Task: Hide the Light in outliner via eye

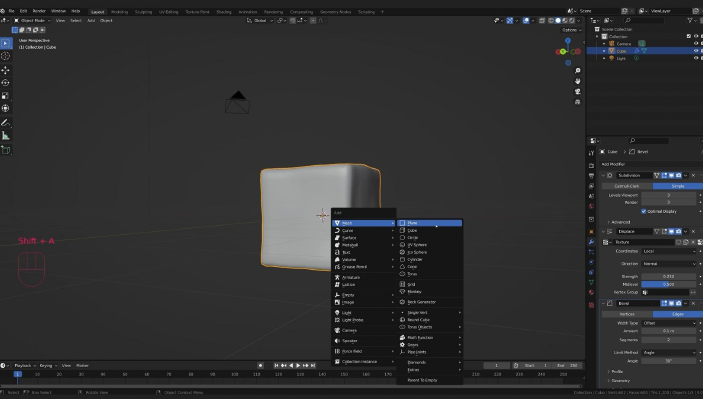Action: click(696, 58)
